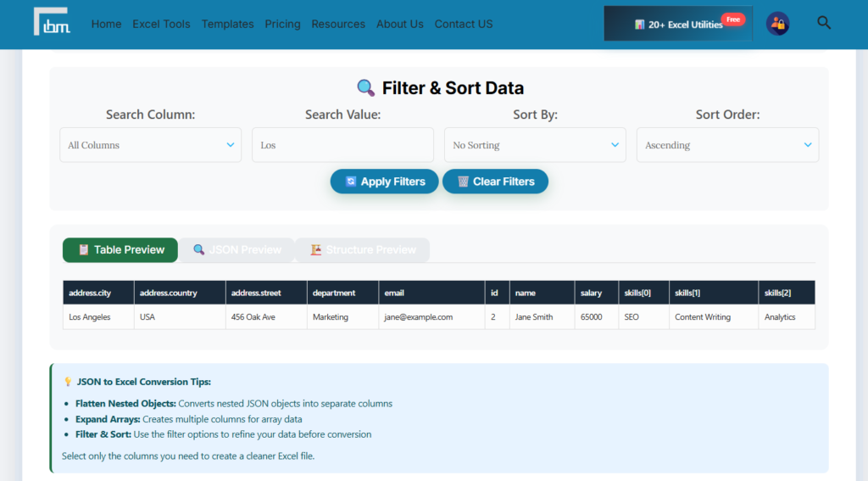The height and width of the screenshot is (481, 868).
Task: Click the address.country column header
Action: click(180, 293)
